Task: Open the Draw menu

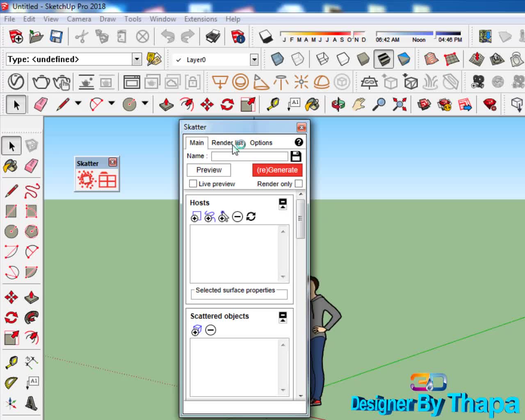Action: (108, 19)
